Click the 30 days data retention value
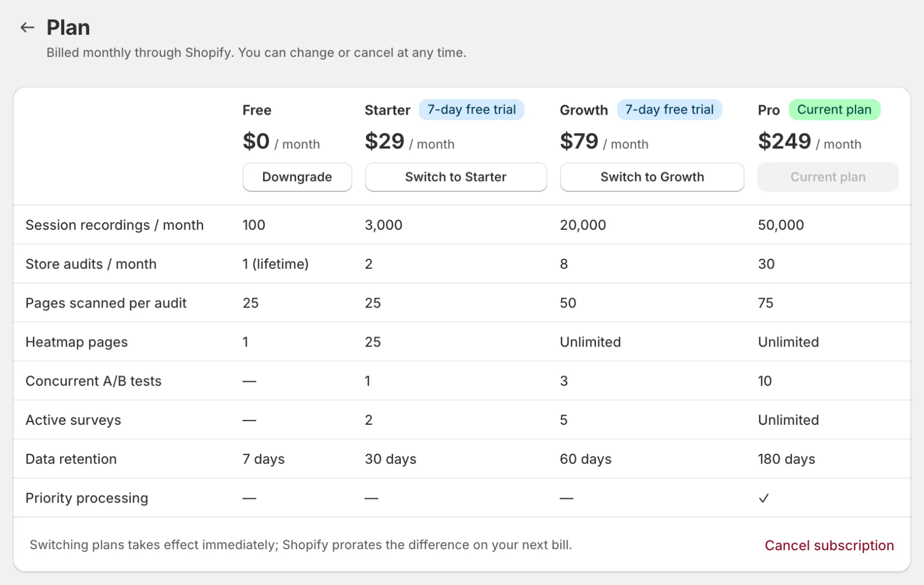 tap(390, 459)
